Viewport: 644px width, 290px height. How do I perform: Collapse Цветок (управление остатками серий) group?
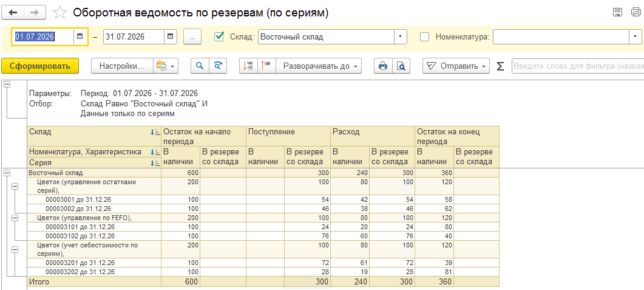(x=15, y=186)
